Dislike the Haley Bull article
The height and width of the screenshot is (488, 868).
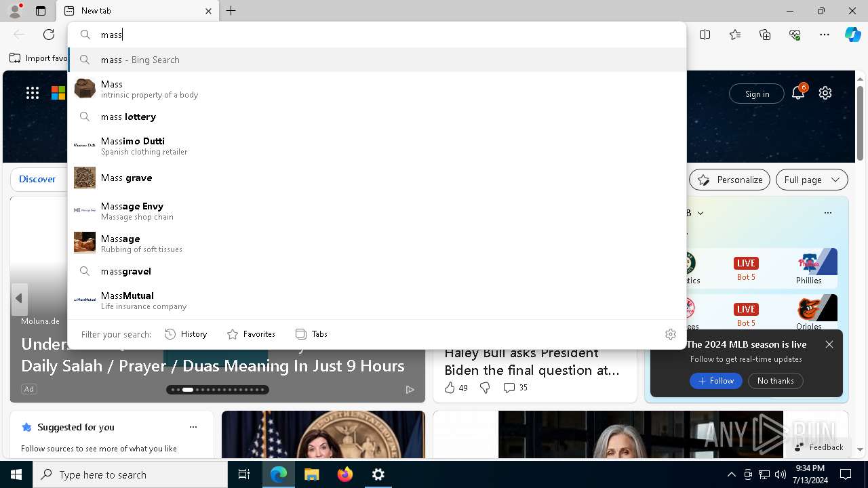(485, 388)
